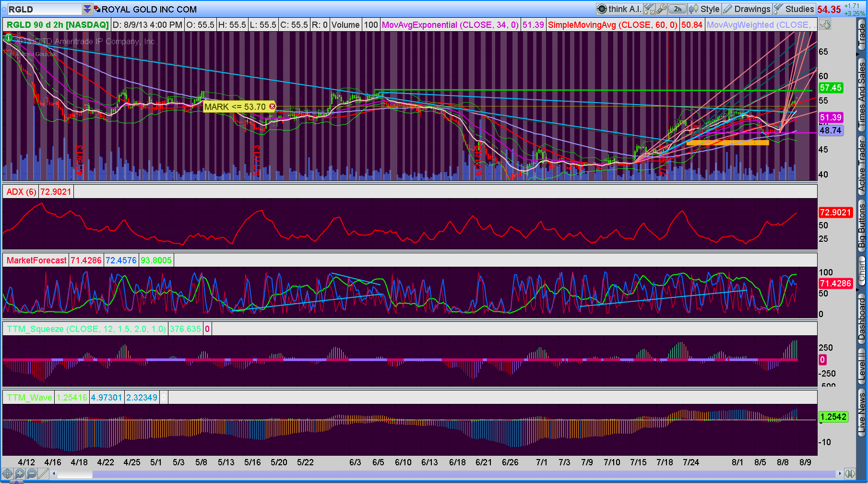868x484 pixels.
Task: Click the last price 54.35 readout
Action: click(x=829, y=10)
